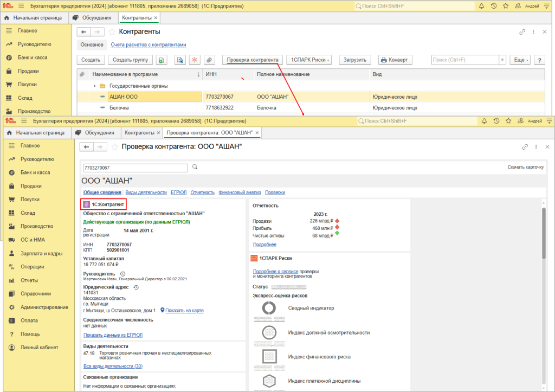This screenshot has width=555, height=392.
Task: Click the Конверт print button
Action: [x=395, y=60]
